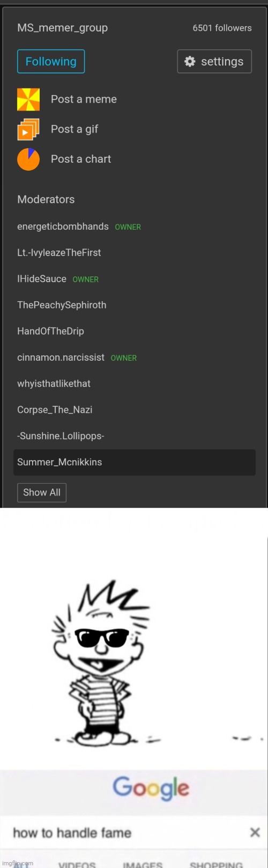
Task: Open the Images search tab
Action: pos(143,864)
